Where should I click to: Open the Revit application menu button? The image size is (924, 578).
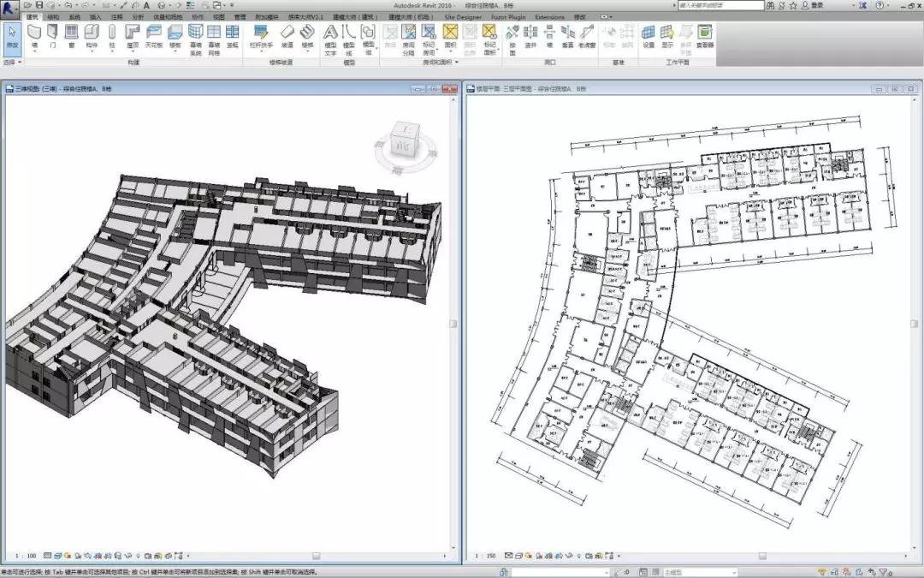9,8
